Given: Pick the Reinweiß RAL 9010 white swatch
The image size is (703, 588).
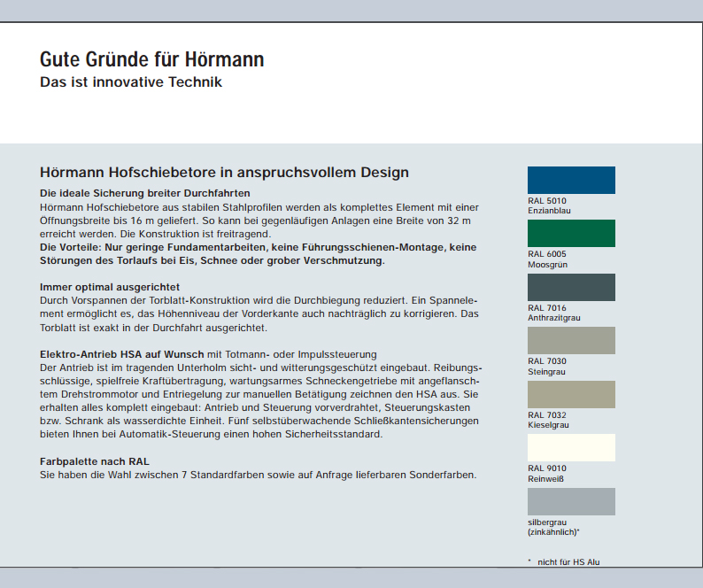Looking at the screenshot, I should click(x=571, y=447).
